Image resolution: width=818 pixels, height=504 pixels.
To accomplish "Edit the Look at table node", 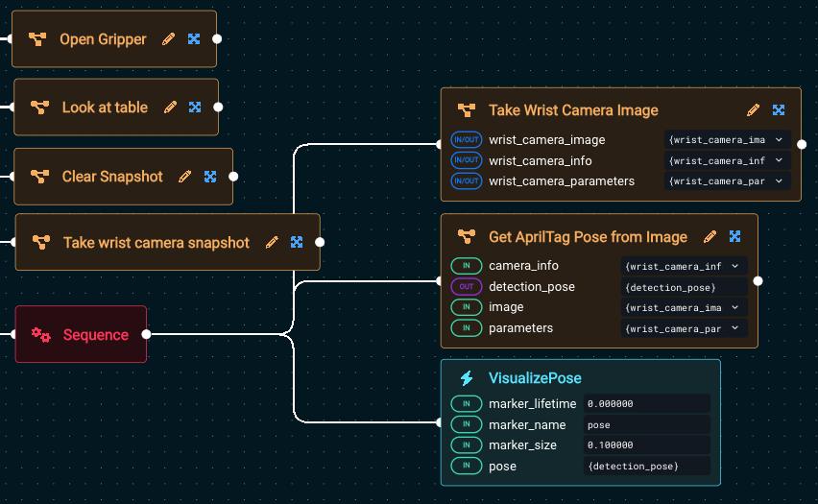I will click(171, 108).
